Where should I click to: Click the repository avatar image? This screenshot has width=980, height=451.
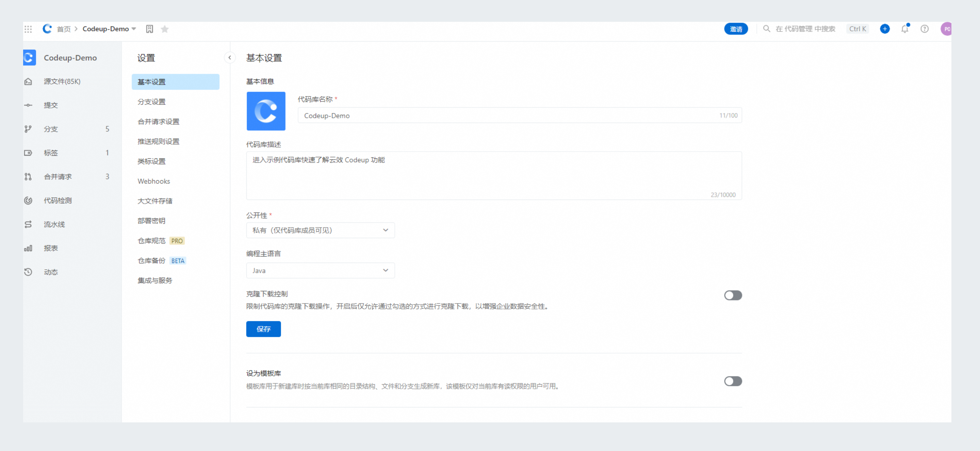pyautogui.click(x=266, y=111)
